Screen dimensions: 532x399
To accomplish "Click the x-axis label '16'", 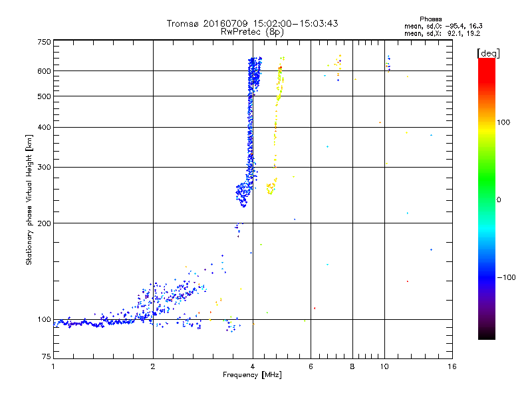I will (452, 366).
